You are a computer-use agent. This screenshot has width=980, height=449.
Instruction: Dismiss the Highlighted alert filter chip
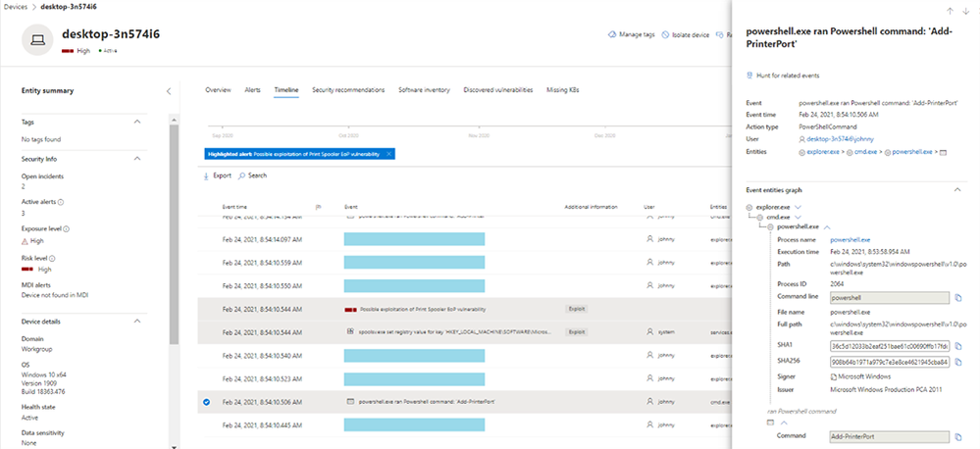coord(388,154)
